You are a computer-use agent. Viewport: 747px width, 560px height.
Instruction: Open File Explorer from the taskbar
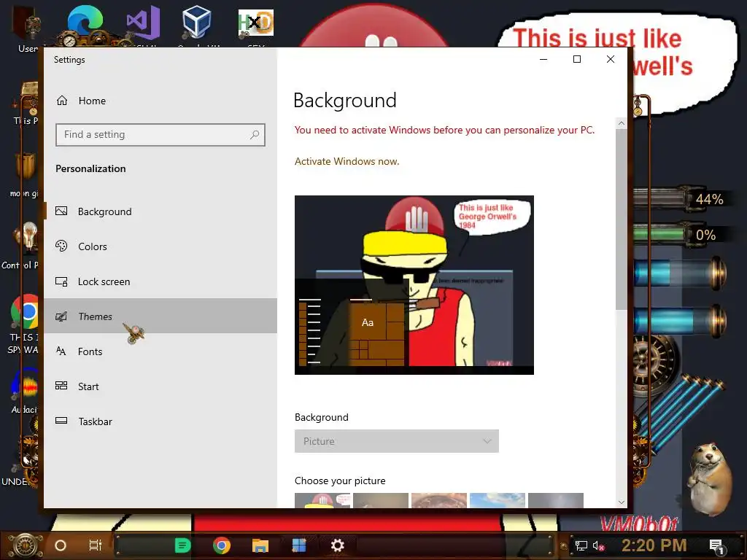click(260, 545)
